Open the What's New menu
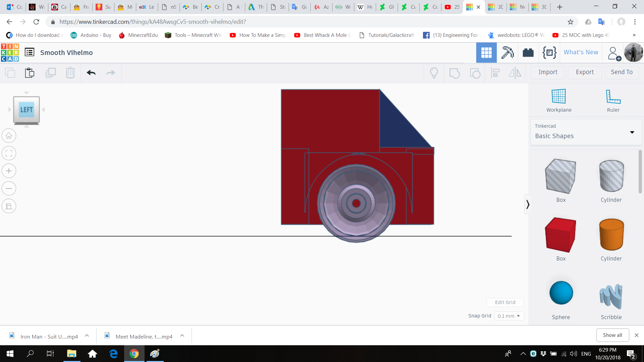This screenshot has height=362, width=644. [581, 52]
